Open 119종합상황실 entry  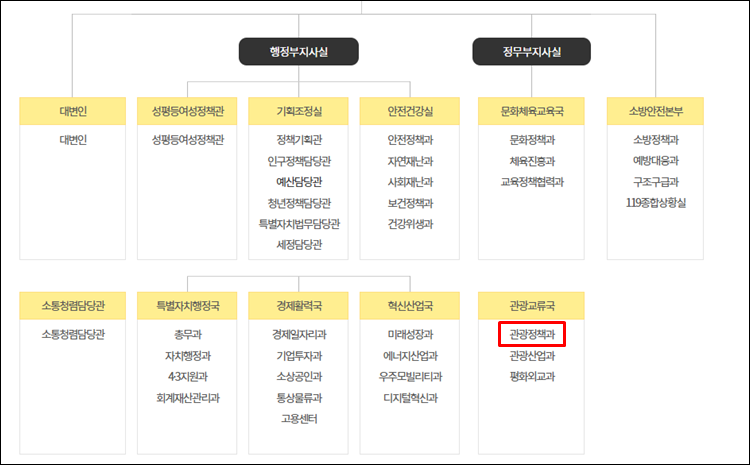[x=656, y=203]
